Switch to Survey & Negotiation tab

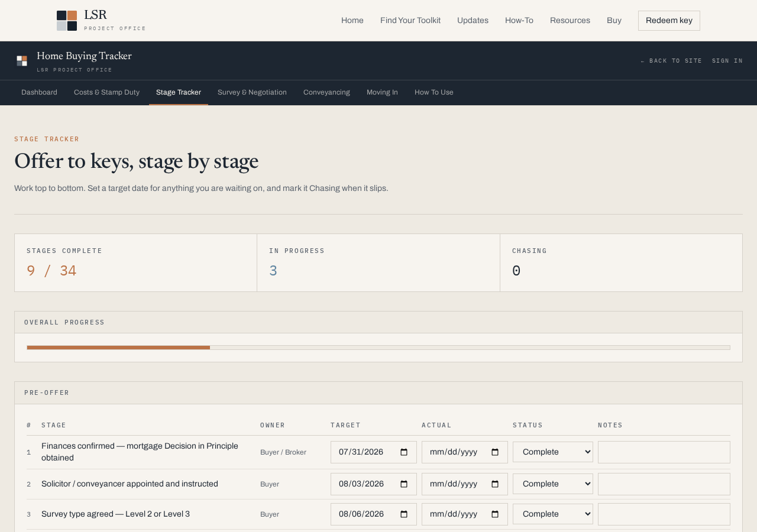coord(252,93)
